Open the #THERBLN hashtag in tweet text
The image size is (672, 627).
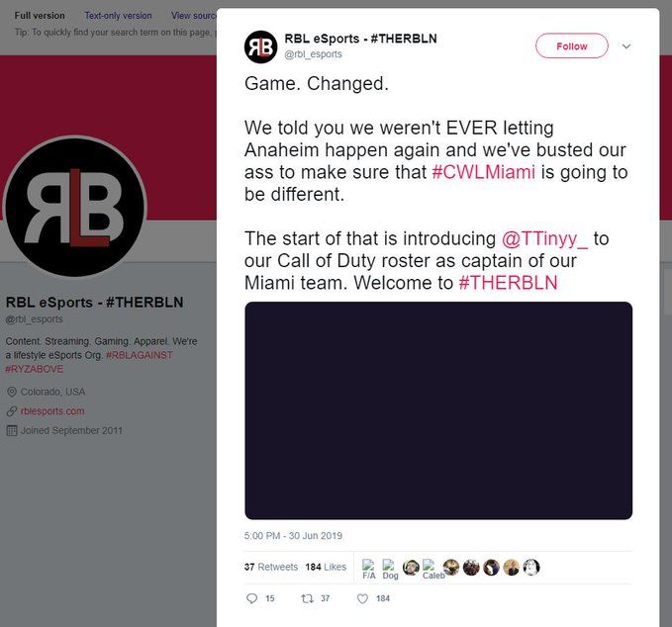pyautogui.click(x=508, y=283)
